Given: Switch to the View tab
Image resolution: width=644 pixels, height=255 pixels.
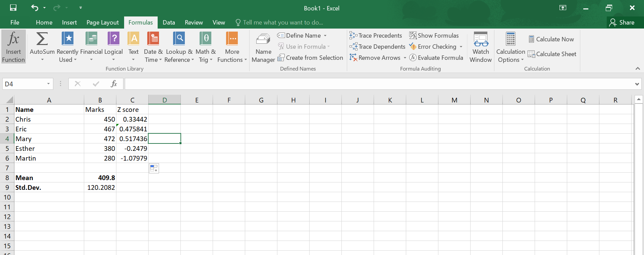Looking at the screenshot, I should coord(219,23).
